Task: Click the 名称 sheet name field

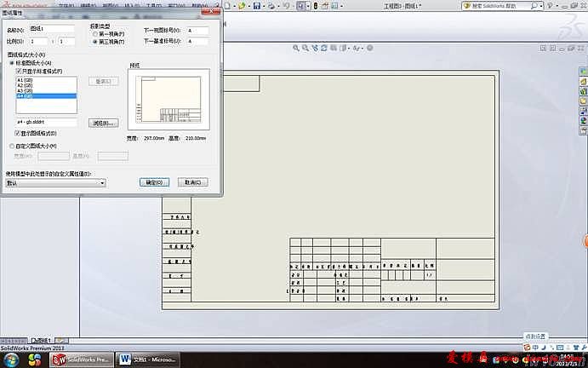Action: point(52,29)
